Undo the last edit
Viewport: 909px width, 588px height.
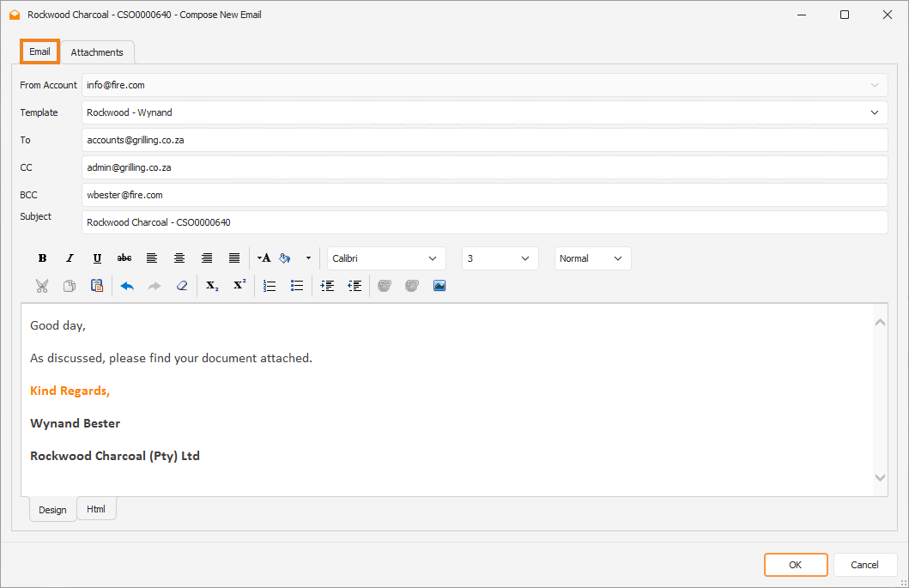tap(127, 286)
